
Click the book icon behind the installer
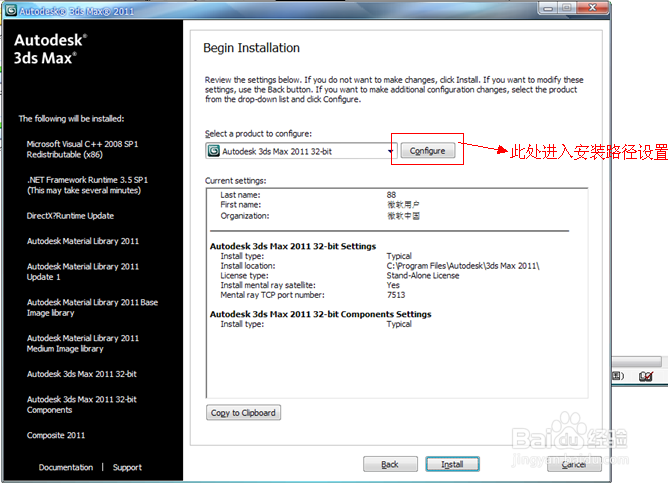[x=645, y=376]
